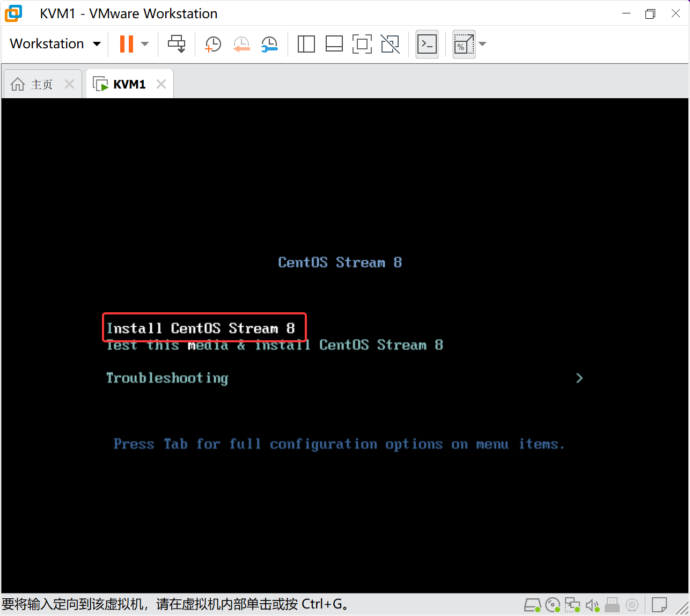This screenshot has height=616, width=690.
Task: Close the 主页 tab
Action: click(x=69, y=84)
